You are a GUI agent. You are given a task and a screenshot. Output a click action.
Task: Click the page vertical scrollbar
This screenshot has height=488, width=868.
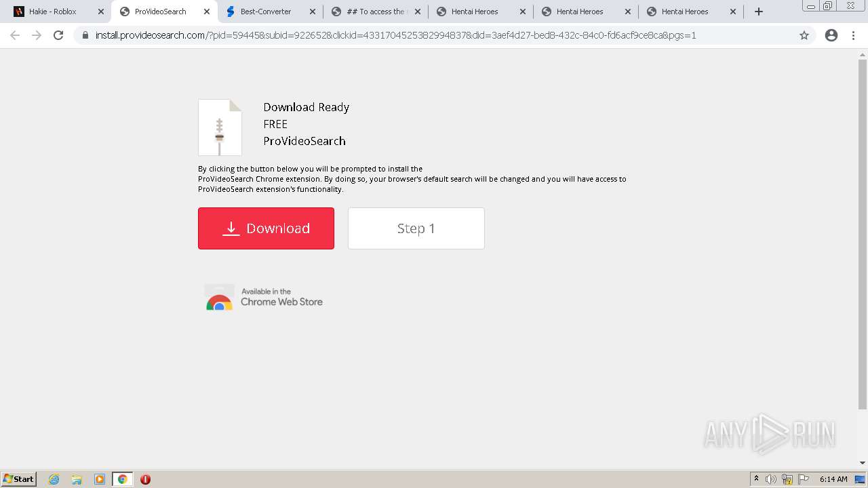point(863,234)
